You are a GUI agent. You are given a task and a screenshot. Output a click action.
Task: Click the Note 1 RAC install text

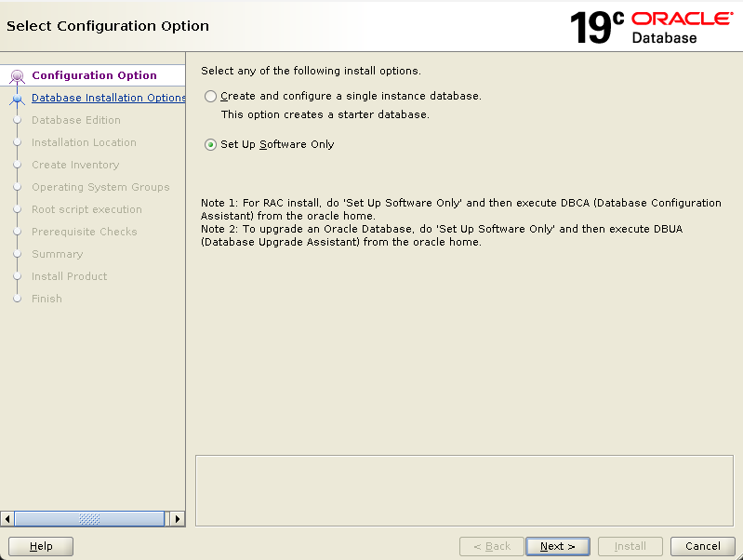pos(461,209)
